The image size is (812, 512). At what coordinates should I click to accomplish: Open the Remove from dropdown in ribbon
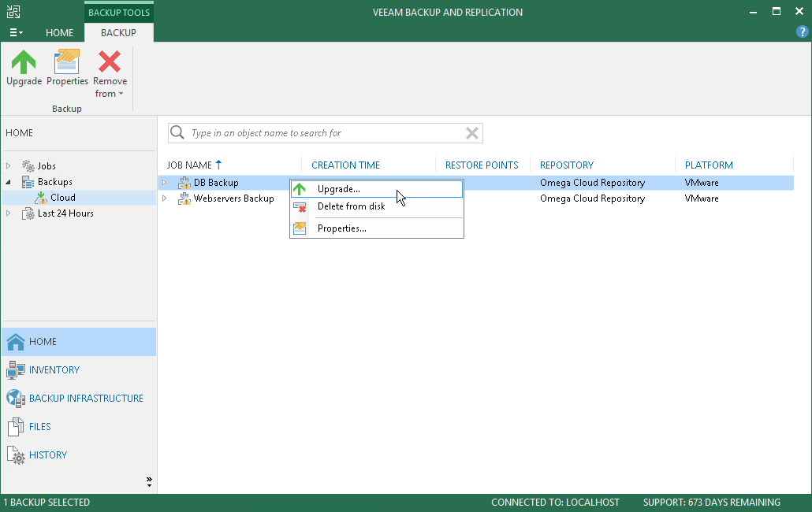tap(110, 74)
